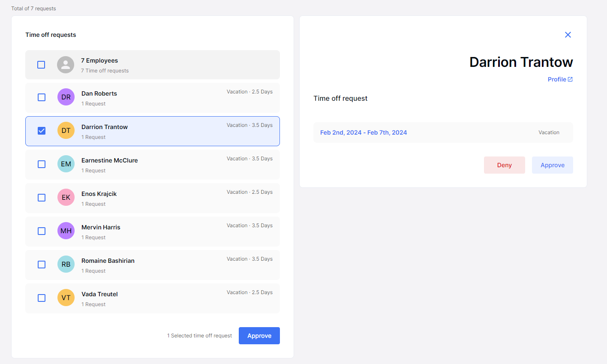The image size is (607, 364).
Task: Check Enos Krajcik's request checkbox
Action: coord(41,198)
